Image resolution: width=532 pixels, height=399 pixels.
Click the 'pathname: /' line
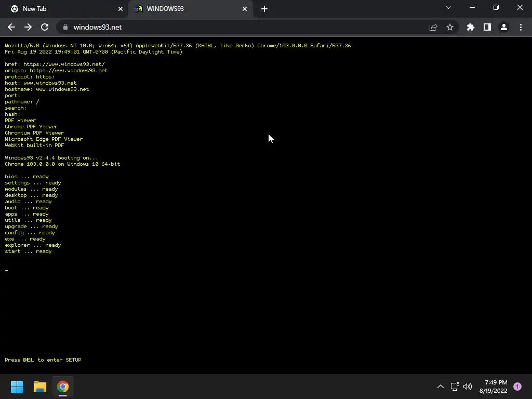point(22,102)
